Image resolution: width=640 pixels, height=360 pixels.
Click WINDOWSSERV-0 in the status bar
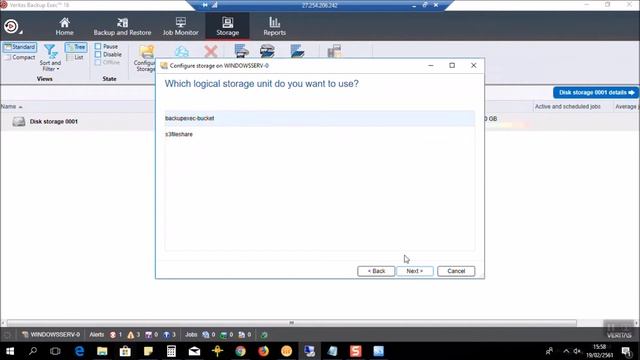(x=51, y=335)
